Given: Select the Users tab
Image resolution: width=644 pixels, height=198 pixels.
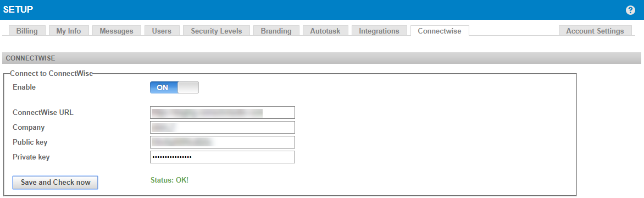Looking at the screenshot, I should [x=162, y=31].
